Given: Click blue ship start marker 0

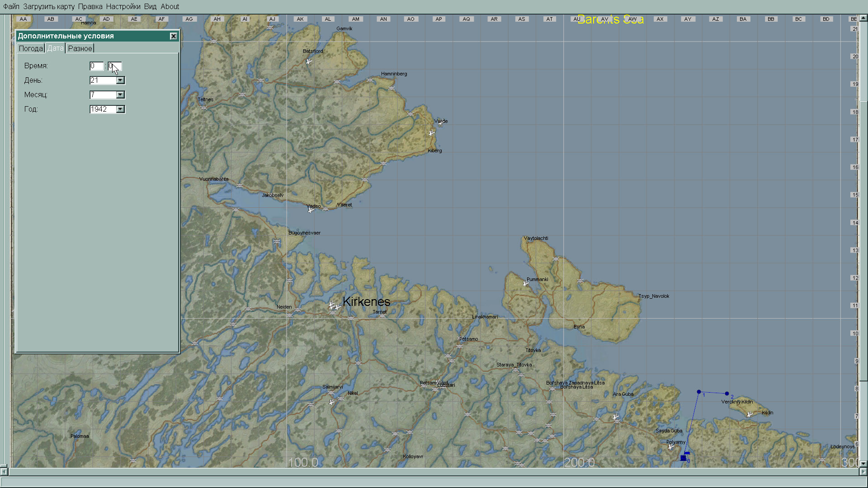Looking at the screenshot, I should point(684,458).
